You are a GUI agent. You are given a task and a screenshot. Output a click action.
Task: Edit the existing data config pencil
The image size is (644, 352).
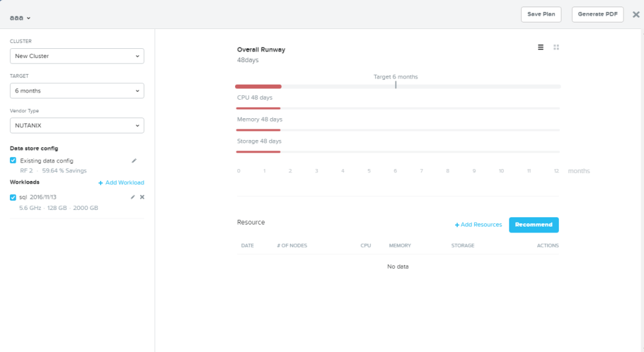click(x=134, y=160)
